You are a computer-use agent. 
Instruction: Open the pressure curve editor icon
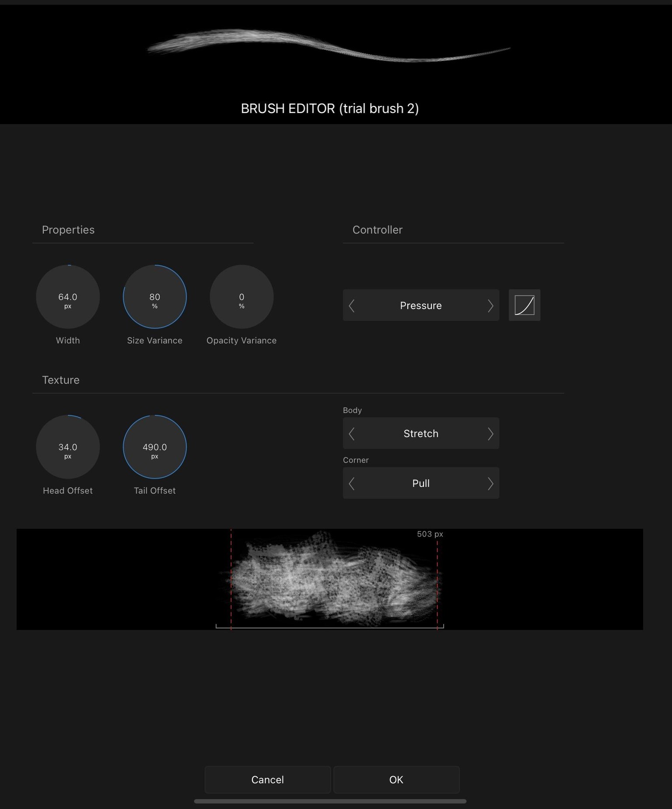point(524,305)
